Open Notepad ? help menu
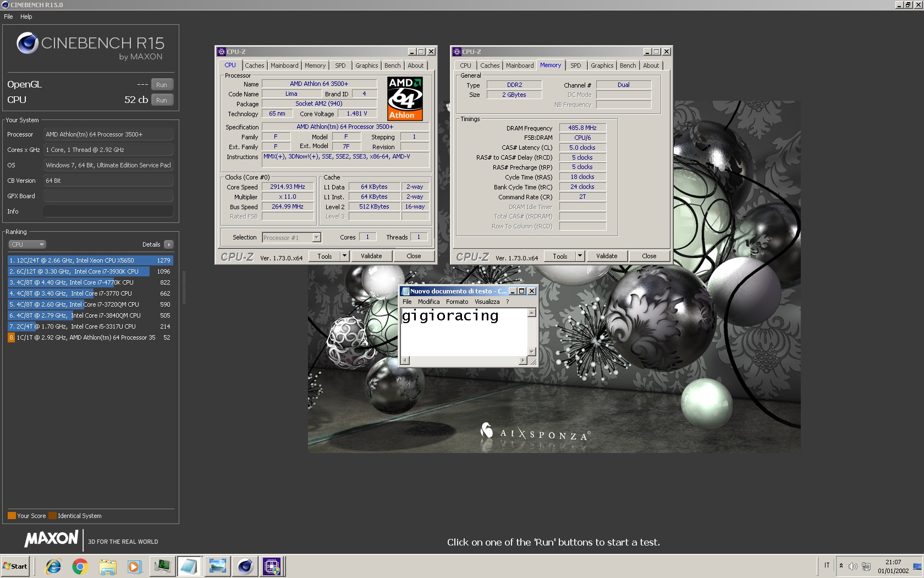The image size is (924, 578). (508, 302)
